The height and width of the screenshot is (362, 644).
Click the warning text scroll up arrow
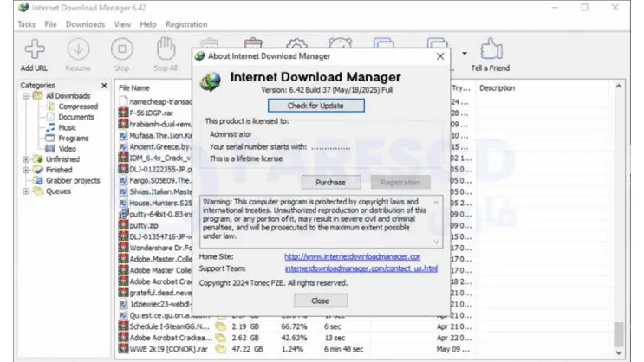436,203
